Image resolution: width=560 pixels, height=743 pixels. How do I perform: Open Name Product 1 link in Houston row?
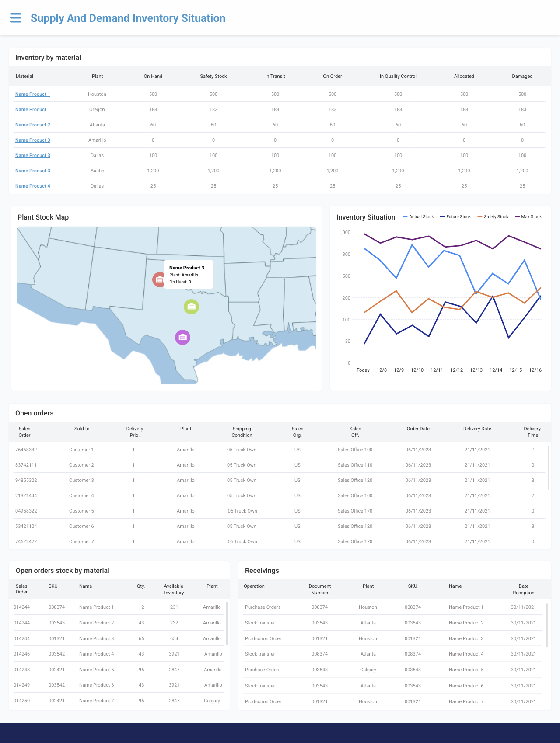tap(32, 94)
